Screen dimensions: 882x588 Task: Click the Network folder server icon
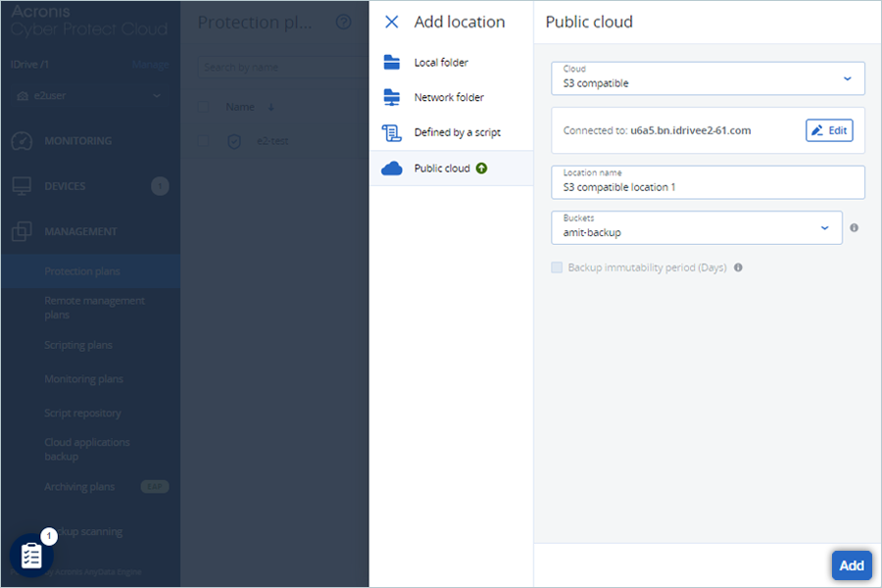tap(391, 97)
